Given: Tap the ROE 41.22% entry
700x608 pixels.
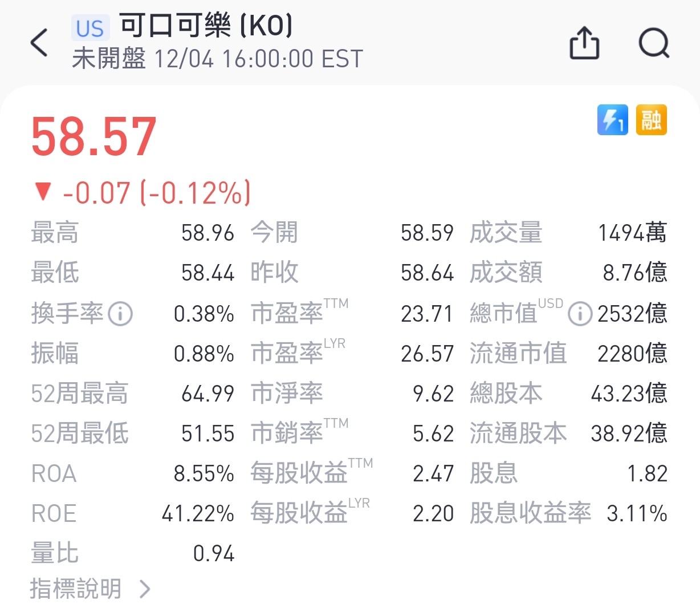Looking at the screenshot, I should click(x=132, y=513).
